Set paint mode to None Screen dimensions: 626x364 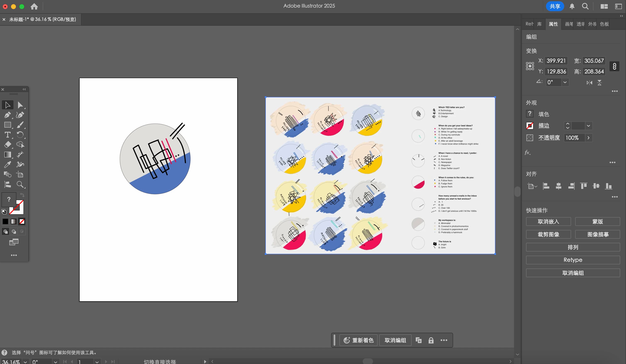pyautogui.click(x=22, y=221)
